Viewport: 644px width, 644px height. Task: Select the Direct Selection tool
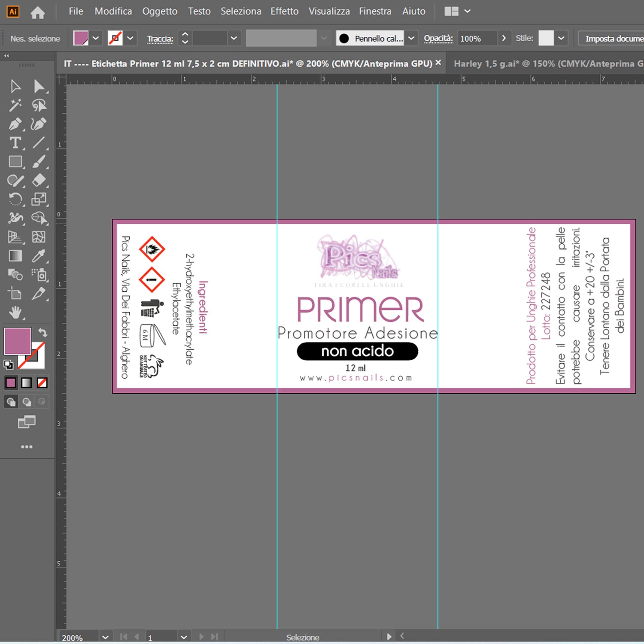(39, 86)
